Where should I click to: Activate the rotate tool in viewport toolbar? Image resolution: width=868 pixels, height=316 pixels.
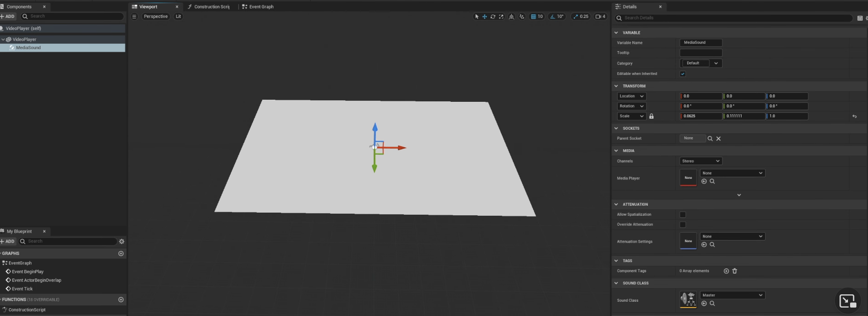(493, 16)
